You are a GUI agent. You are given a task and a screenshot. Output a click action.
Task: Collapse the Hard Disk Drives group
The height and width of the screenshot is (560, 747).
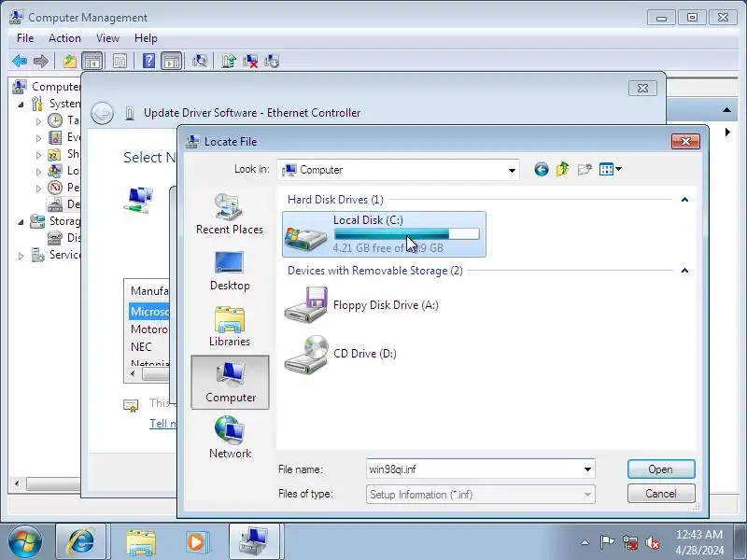(x=684, y=200)
